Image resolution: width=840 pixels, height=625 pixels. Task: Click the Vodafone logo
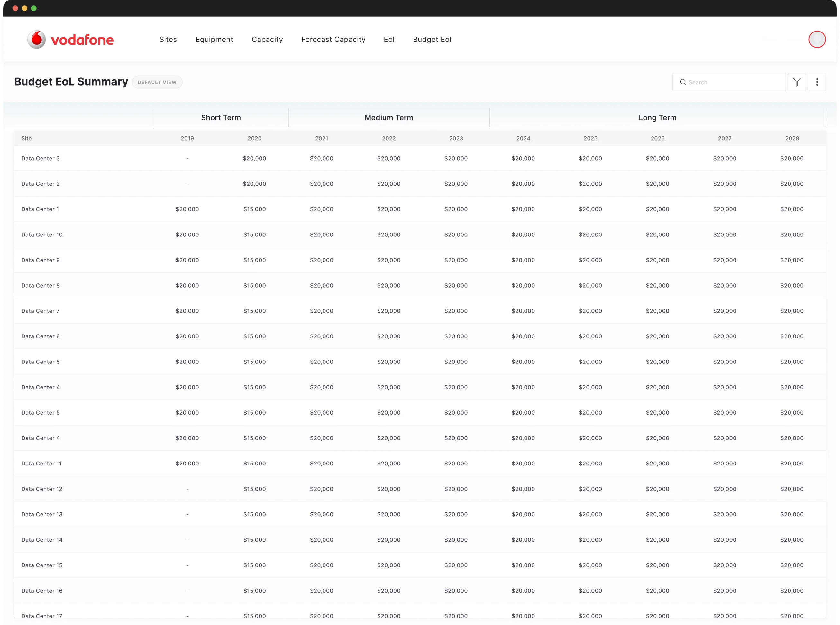70,39
